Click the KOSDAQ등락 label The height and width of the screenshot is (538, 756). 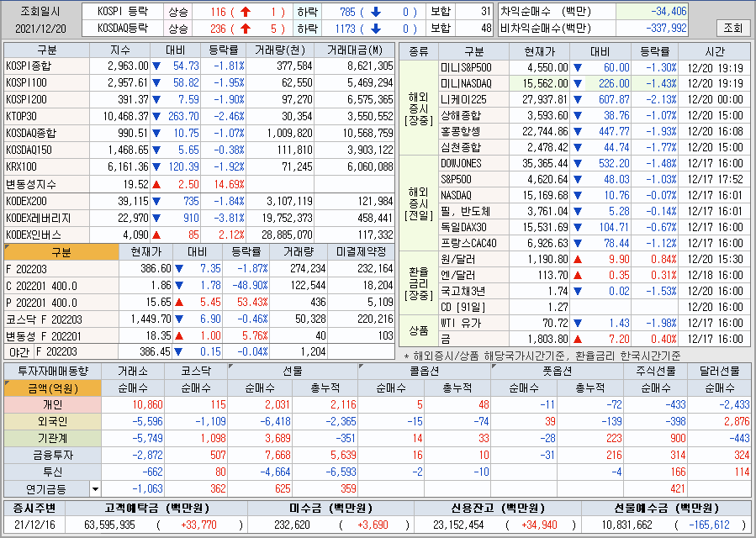123,29
